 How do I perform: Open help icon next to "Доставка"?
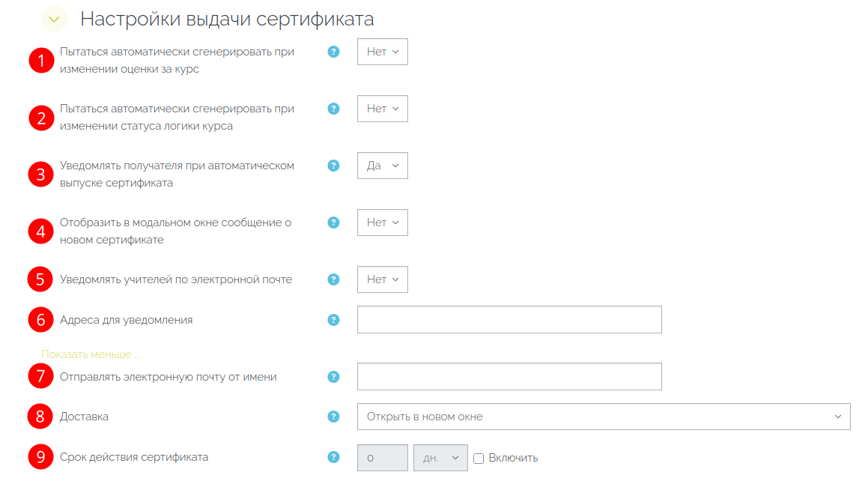point(334,417)
